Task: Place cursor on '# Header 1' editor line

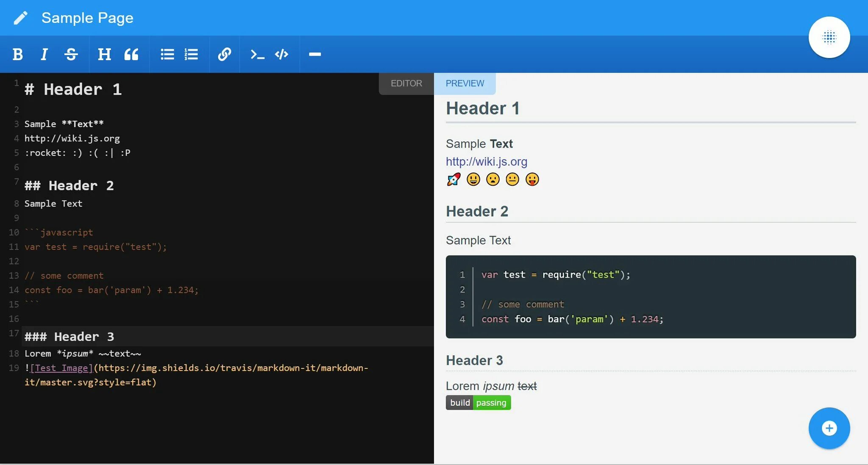Action: click(73, 89)
